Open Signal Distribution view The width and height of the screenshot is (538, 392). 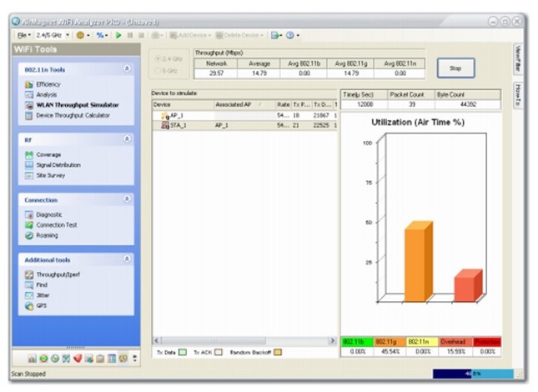click(x=58, y=165)
